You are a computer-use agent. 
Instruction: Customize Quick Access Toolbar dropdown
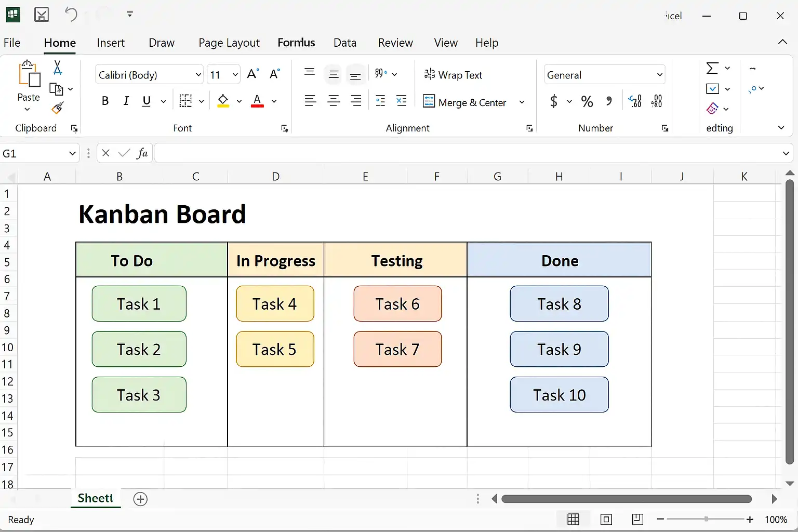tap(130, 14)
